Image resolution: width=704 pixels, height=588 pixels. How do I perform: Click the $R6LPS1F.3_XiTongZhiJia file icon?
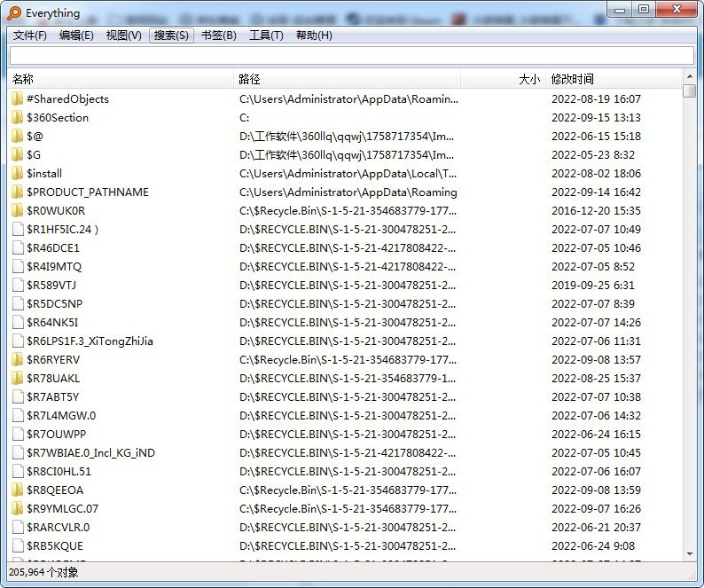18,341
